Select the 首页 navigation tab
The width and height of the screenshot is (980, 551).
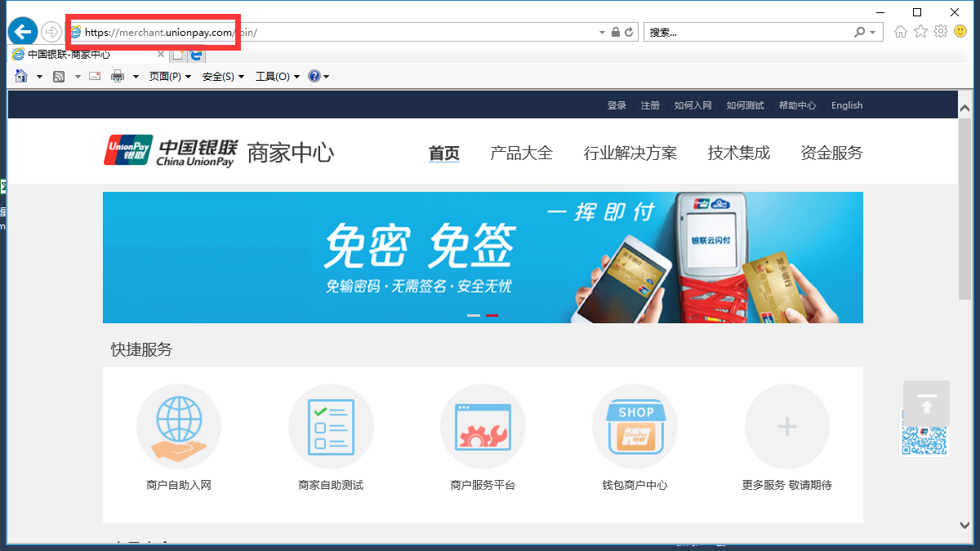point(444,153)
